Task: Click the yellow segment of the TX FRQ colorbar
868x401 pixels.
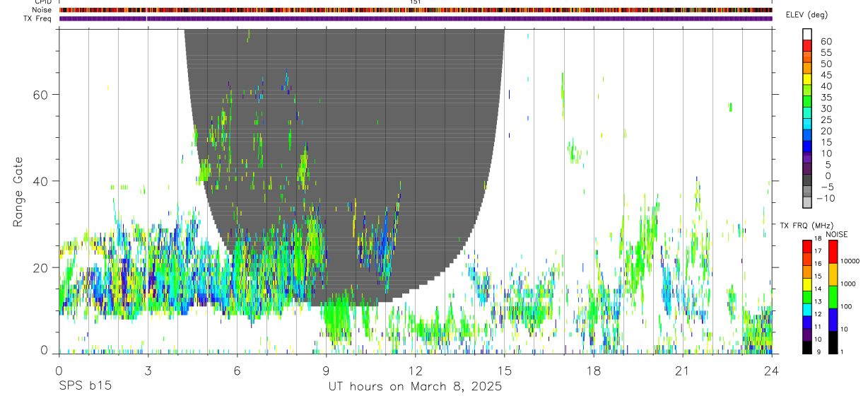Action: pos(807,284)
